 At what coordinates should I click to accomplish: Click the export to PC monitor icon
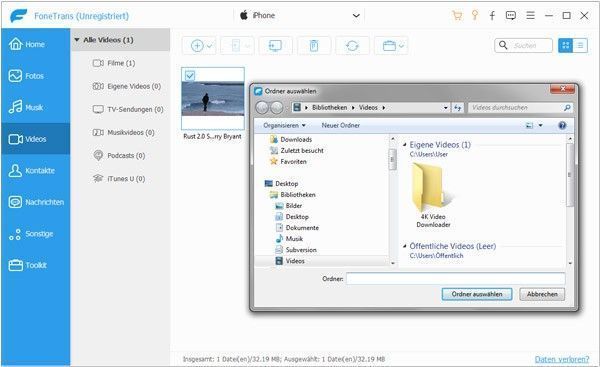tap(275, 46)
